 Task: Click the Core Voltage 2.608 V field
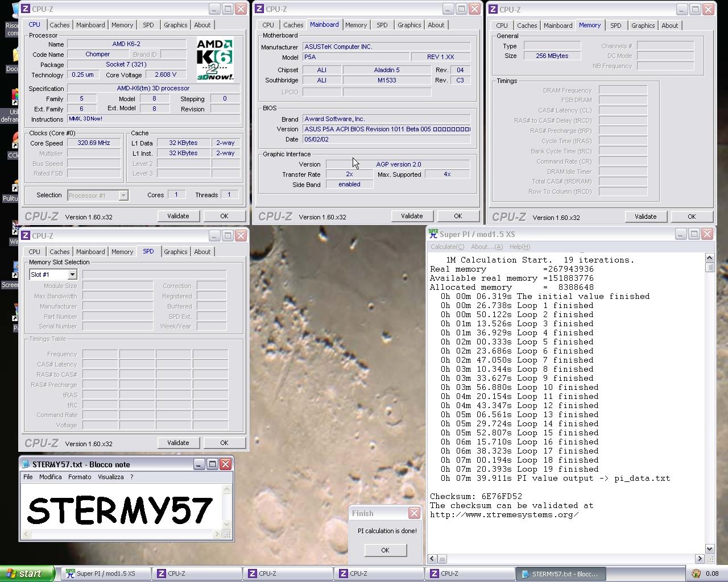click(x=165, y=74)
